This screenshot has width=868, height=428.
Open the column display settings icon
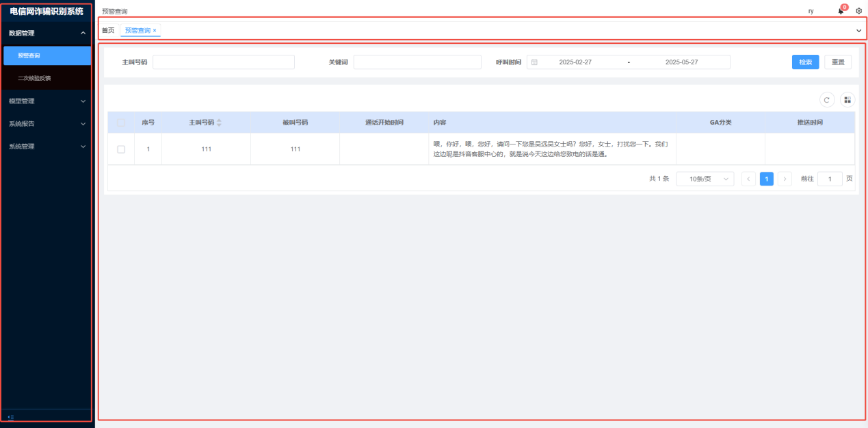[x=847, y=100]
